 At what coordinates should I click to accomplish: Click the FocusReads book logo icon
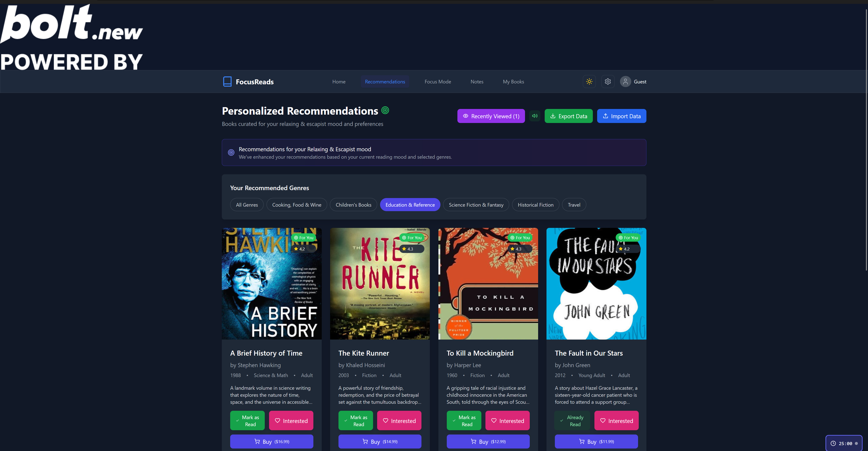[x=227, y=82]
